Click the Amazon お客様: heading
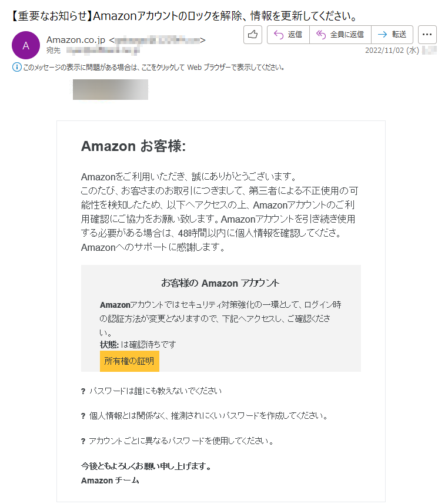Viewport: 438px width, 504px height. 133,146
